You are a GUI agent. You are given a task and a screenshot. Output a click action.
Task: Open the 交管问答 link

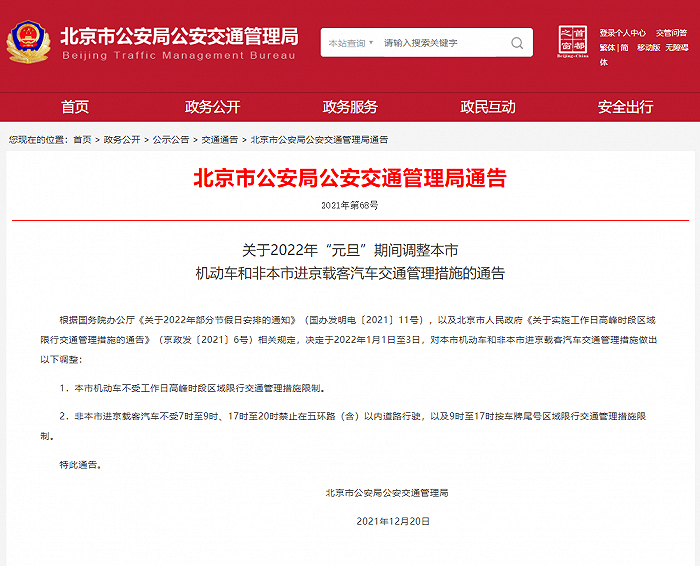(671, 33)
